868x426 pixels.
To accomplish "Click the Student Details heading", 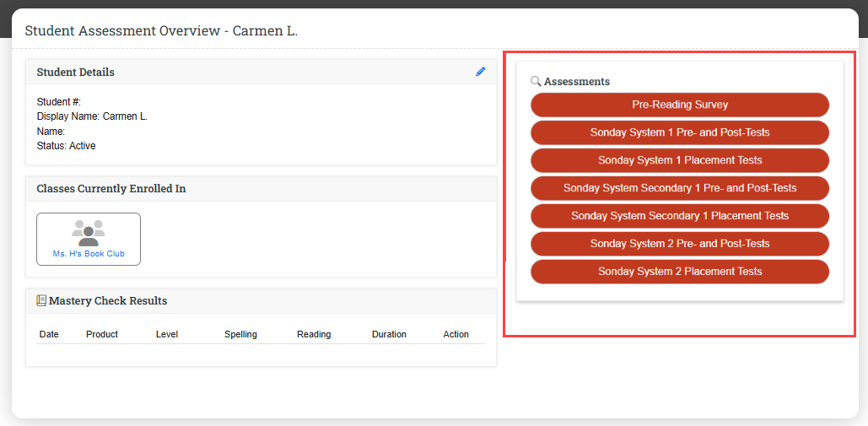I will point(75,73).
